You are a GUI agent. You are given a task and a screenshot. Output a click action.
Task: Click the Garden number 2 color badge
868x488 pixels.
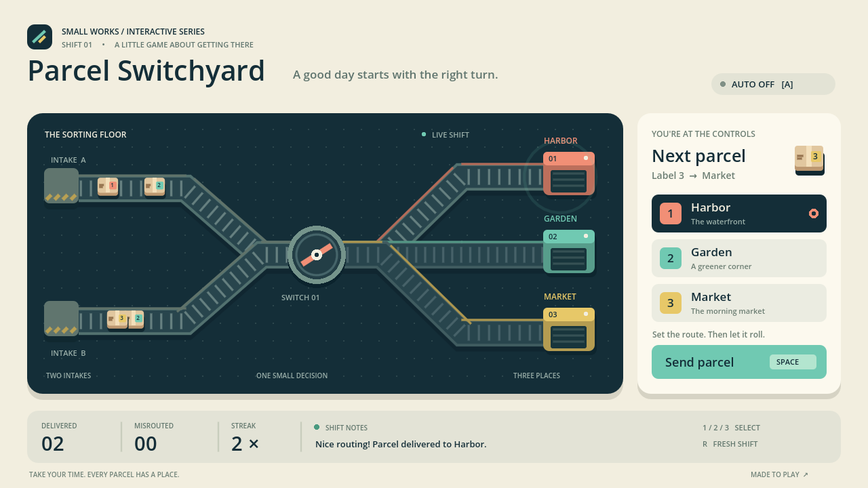[671, 258]
